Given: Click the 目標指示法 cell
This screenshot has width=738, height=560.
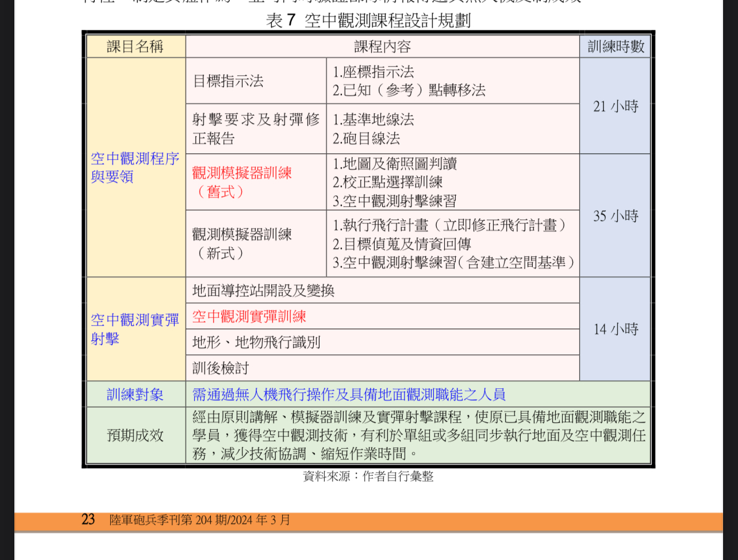Looking at the screenshot, I should pos(256,81).
